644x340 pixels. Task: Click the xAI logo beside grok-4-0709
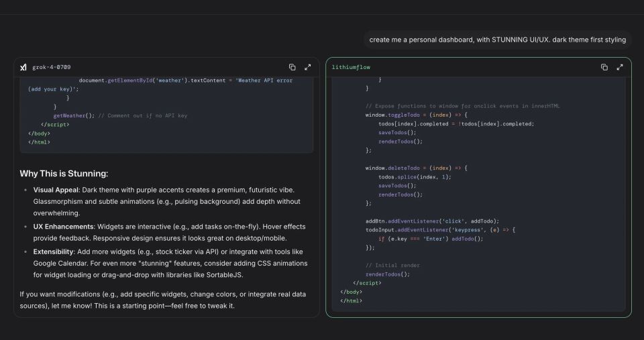(x=23, y=67)
